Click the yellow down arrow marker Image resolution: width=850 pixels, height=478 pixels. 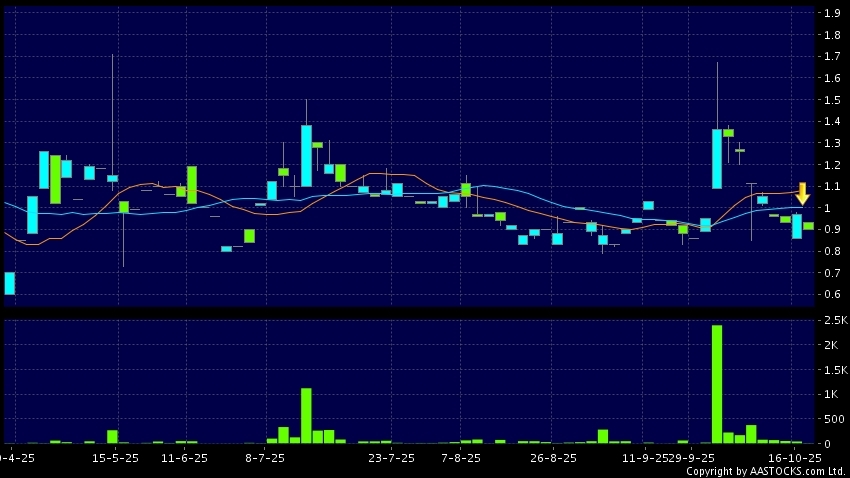coord(802,194)
